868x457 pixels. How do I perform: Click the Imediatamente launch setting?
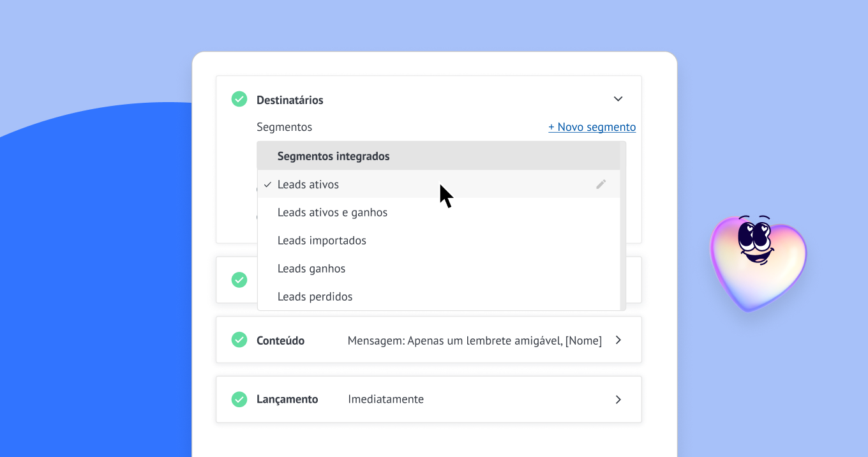(x=385, y=400)
